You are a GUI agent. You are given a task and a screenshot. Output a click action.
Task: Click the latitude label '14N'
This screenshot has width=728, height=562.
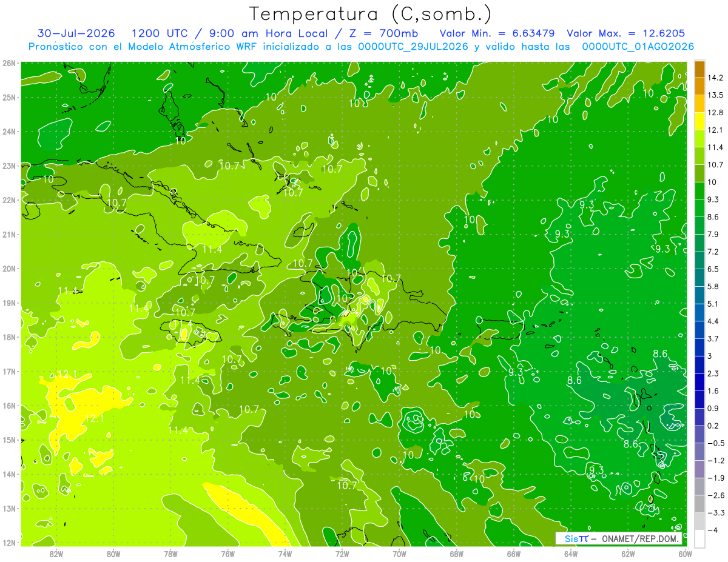point(9,474)
